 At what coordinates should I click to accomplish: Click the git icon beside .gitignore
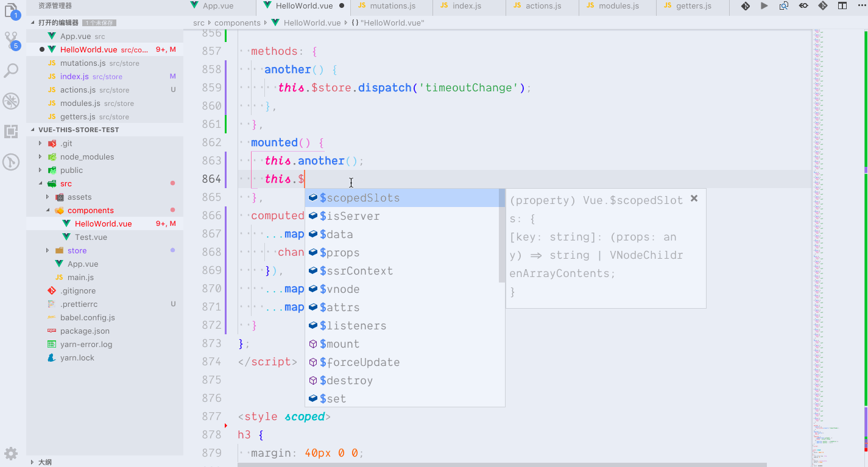pos(52,290)
